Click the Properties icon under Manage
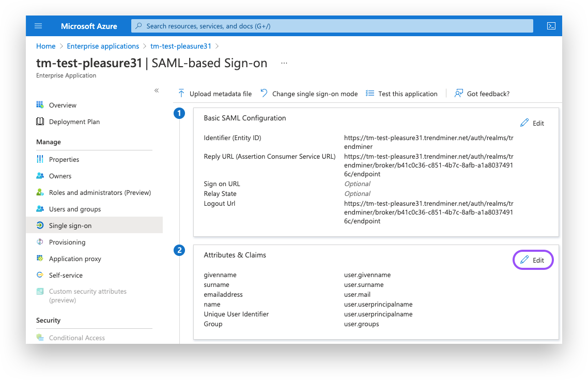588x380 pixels. coord(41,159)
